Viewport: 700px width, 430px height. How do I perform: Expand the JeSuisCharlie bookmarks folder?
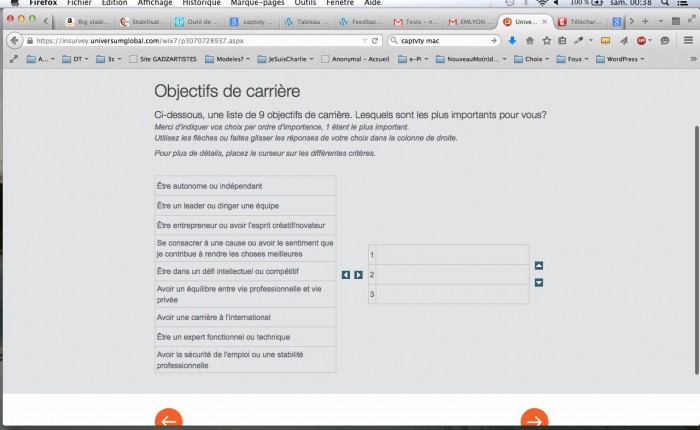(285, 59)
